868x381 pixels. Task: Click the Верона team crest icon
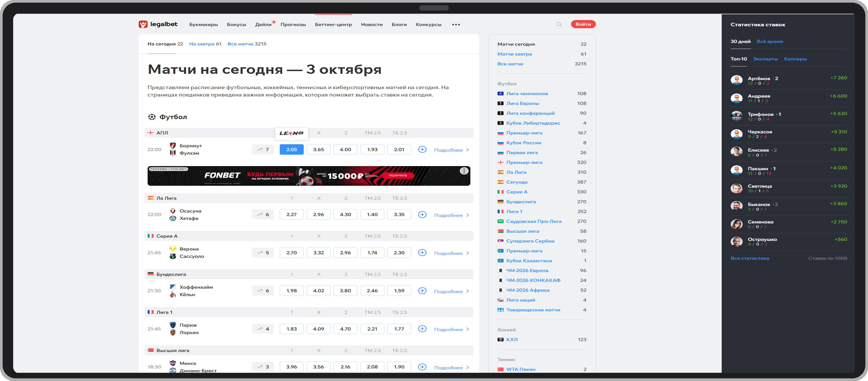pos(173,249)
